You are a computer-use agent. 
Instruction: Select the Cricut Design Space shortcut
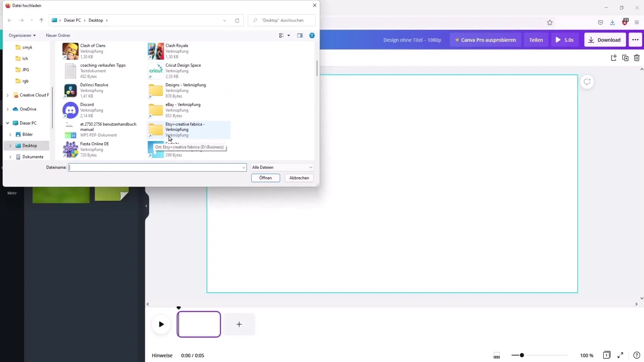coord(188,71)
